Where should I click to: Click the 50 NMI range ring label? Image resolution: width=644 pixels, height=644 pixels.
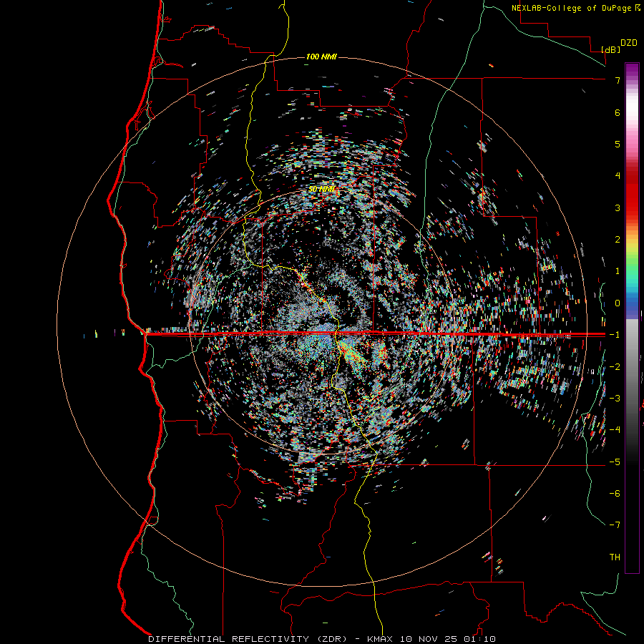pos(322,189)
